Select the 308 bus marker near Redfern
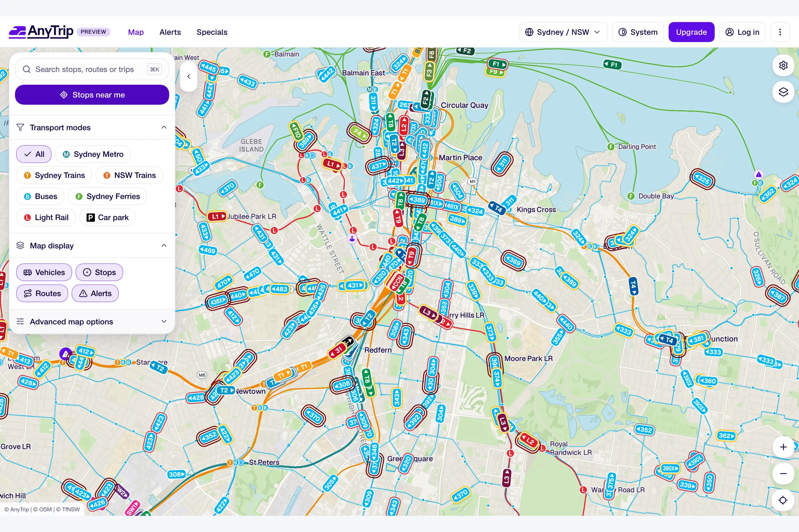The width and height of the screenshot is (799, 532). [x=342, y=385]
